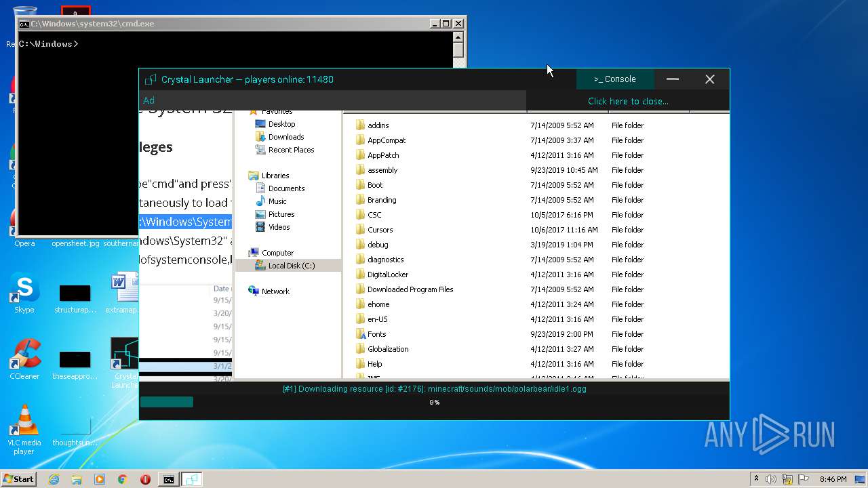Click the 'Click here to close...' ad link
The image size is (868, 488).
628,101
